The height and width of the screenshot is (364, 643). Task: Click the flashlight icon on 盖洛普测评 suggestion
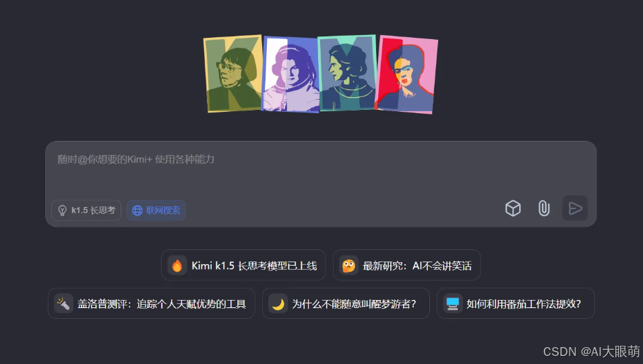(63, 304)
